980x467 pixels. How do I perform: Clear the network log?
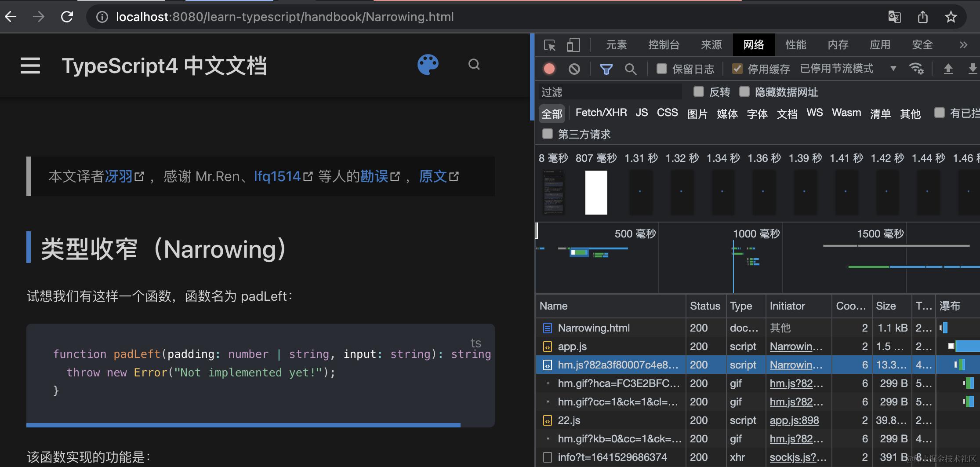(574, 69)
